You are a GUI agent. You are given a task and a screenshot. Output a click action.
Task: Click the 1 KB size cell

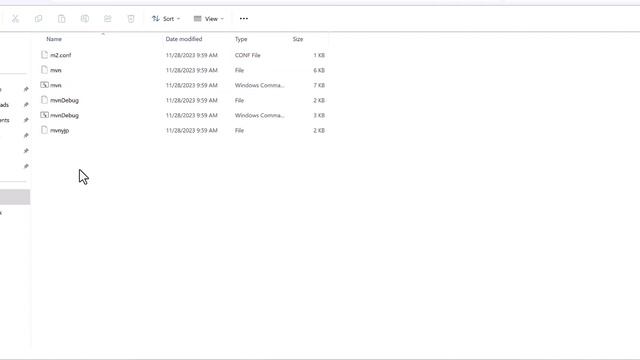click(319, 55)
